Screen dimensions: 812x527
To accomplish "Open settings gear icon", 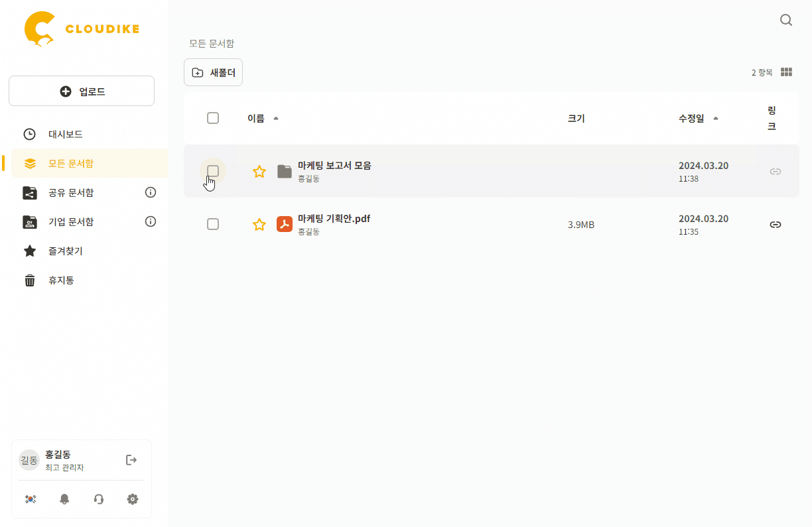I will 133,499.
